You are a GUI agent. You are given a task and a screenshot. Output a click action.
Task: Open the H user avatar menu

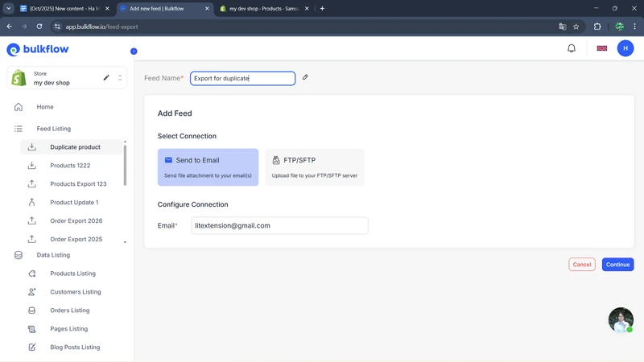click(x=625, y=48)
